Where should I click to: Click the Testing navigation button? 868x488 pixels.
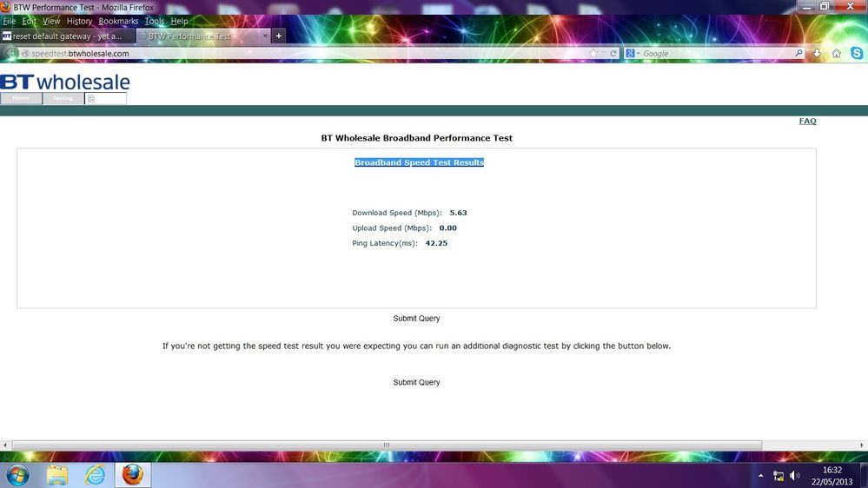[63, 98]
